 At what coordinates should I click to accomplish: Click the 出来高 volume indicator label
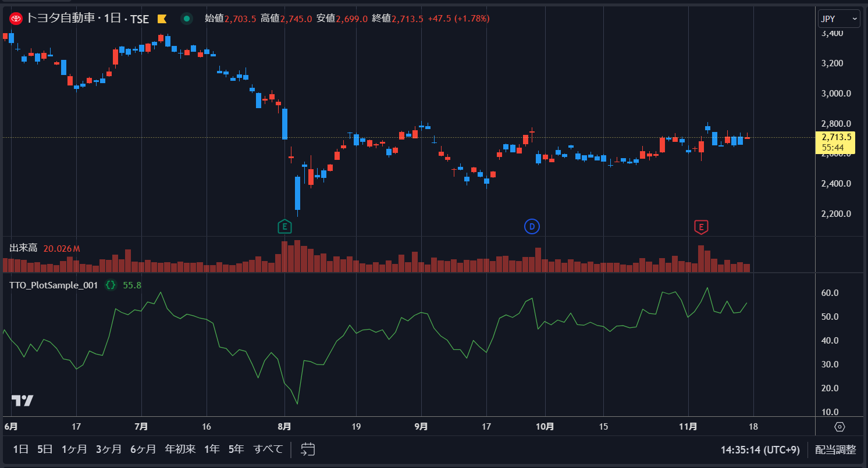(x=23, y=248)
